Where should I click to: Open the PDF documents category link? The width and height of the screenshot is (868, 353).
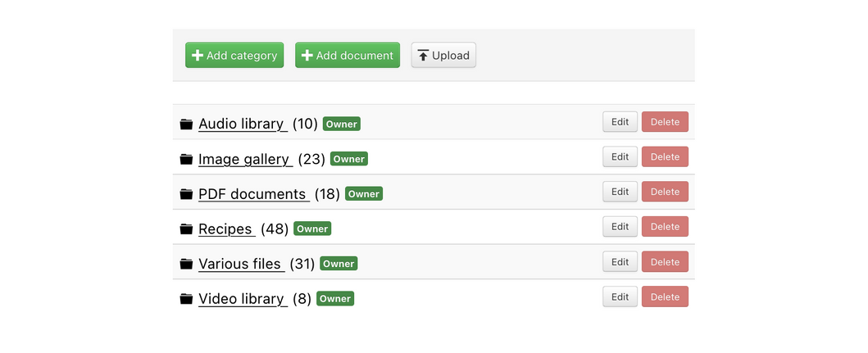click(254, 194)
